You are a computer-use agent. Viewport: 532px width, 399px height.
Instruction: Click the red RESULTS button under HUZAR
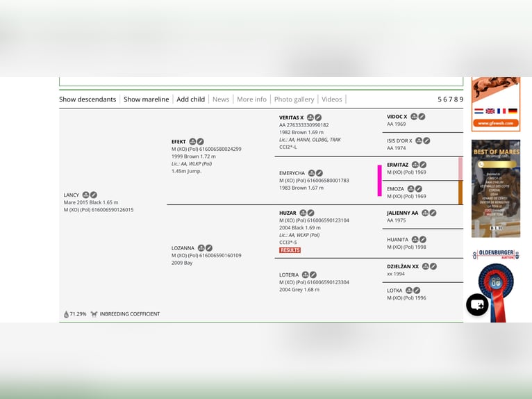[290, 250]
